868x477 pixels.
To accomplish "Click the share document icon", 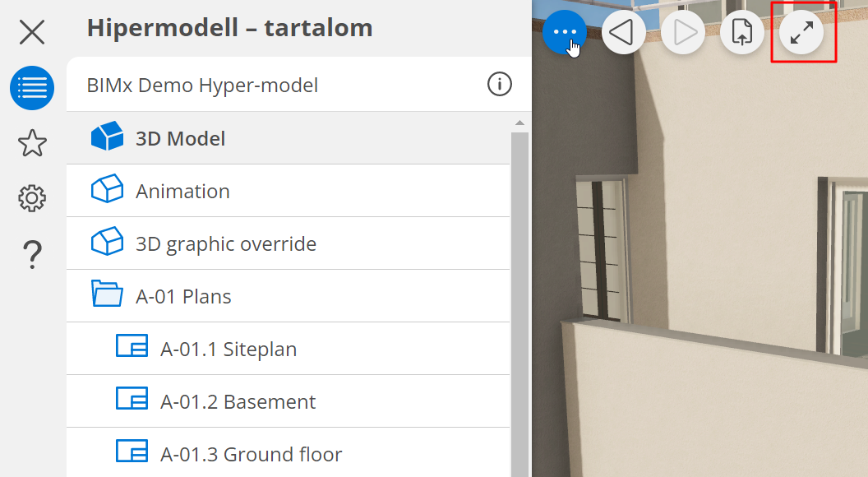I will click(742, 33).
